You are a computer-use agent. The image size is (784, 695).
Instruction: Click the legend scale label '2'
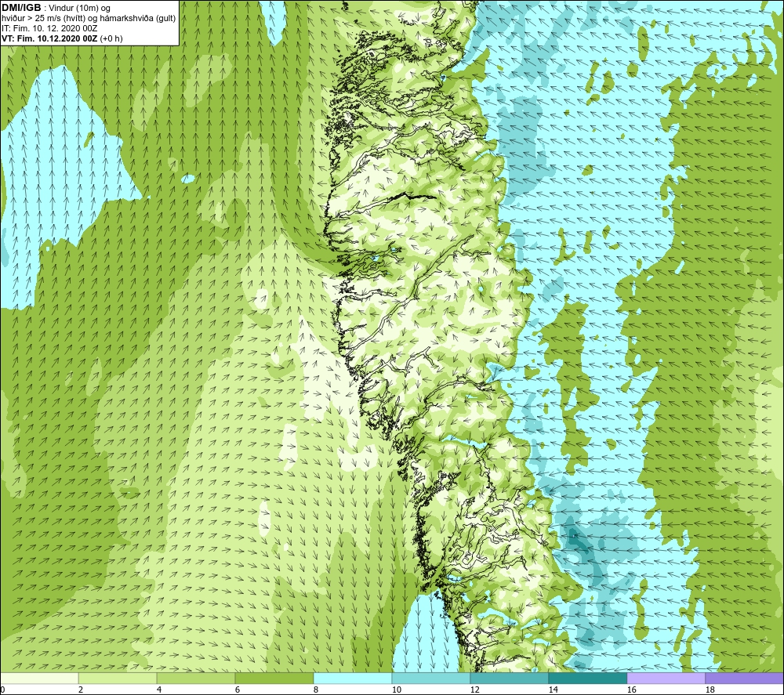pyautogui.click(x=81, y=690)
